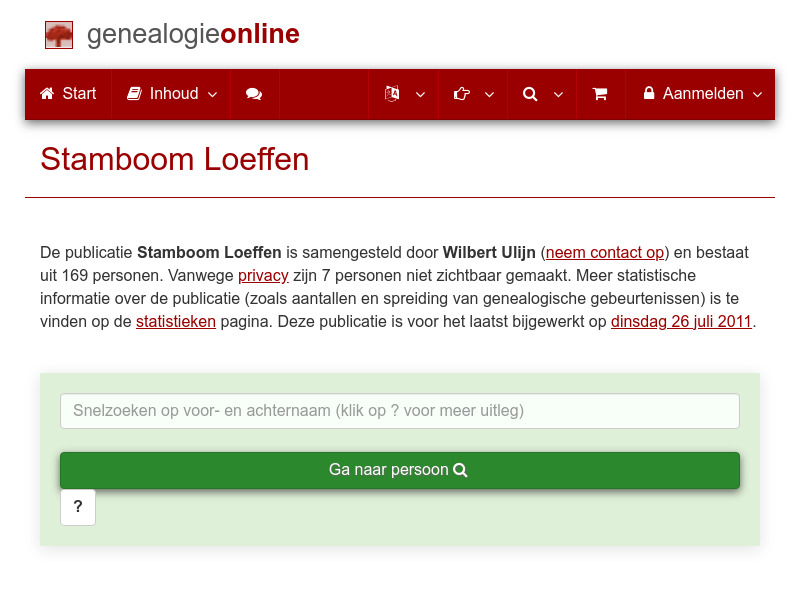
Task: Click the lock icon beside Aanmelden
Action: 651,94
